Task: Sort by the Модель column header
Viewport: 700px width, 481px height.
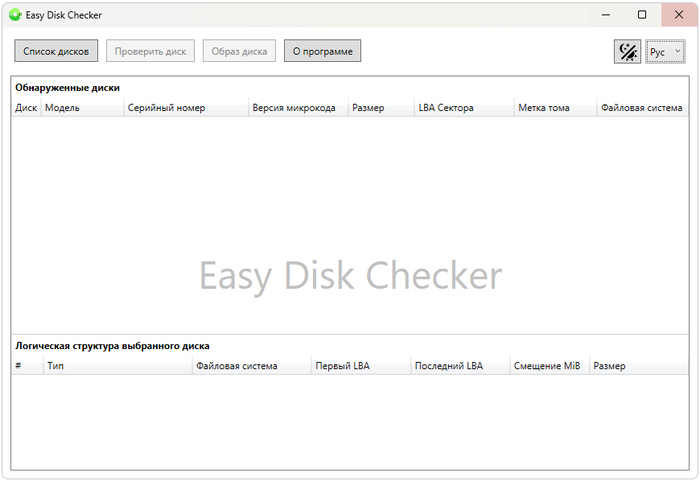Action: tap(83, 108)
